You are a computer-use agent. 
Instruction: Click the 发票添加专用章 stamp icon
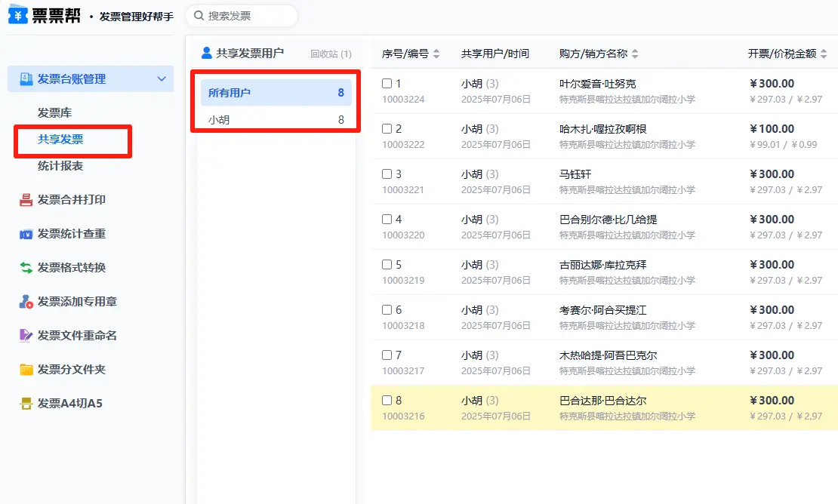coord(26,302)
